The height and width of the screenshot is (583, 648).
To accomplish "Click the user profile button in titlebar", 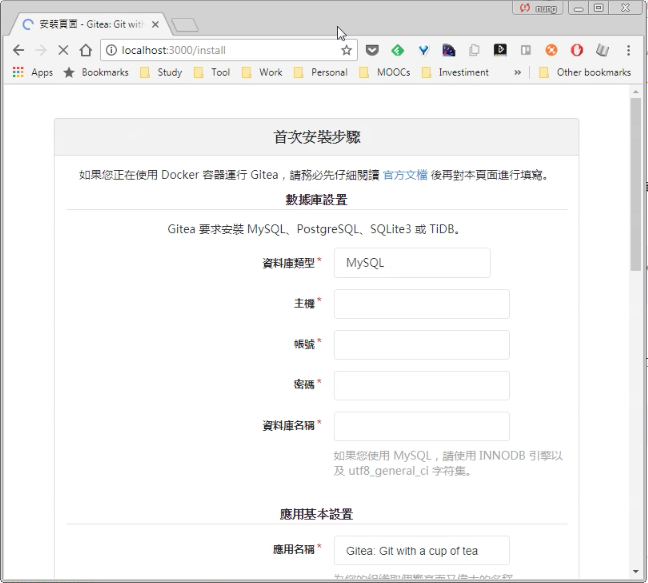I will 538,8.
